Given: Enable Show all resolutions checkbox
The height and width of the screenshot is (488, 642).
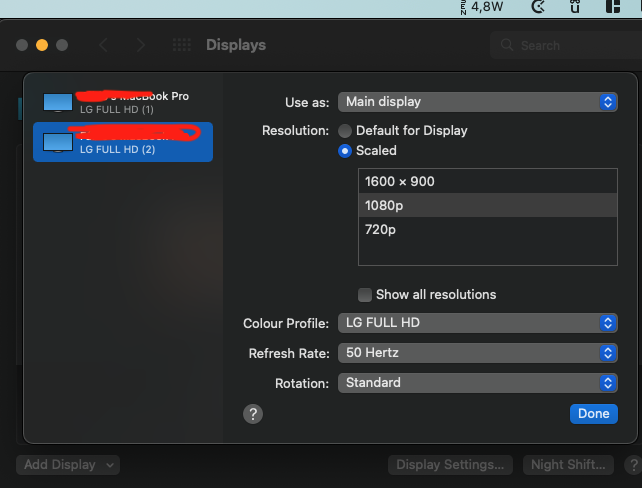Looking at the screenshot, I should coord(365,295).
